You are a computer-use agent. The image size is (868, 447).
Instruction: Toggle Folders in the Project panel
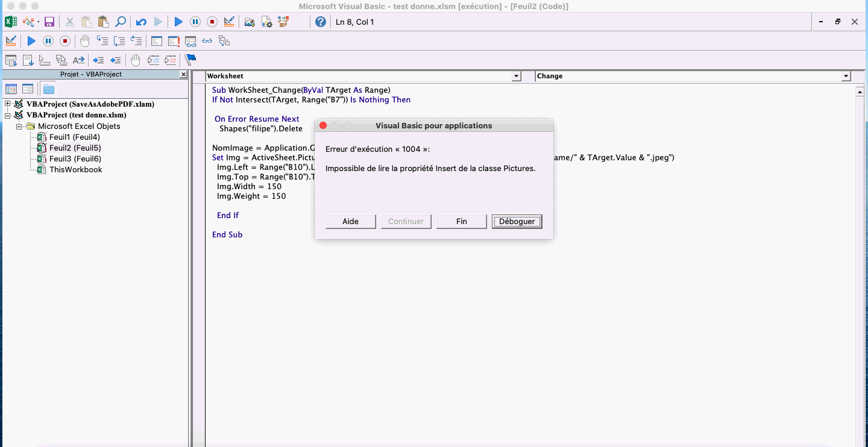click(x=48, y=89)
